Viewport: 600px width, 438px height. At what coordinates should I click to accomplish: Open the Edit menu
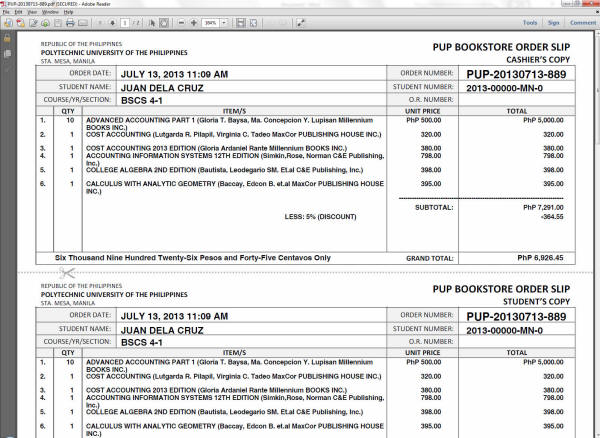tap(18, 12)
